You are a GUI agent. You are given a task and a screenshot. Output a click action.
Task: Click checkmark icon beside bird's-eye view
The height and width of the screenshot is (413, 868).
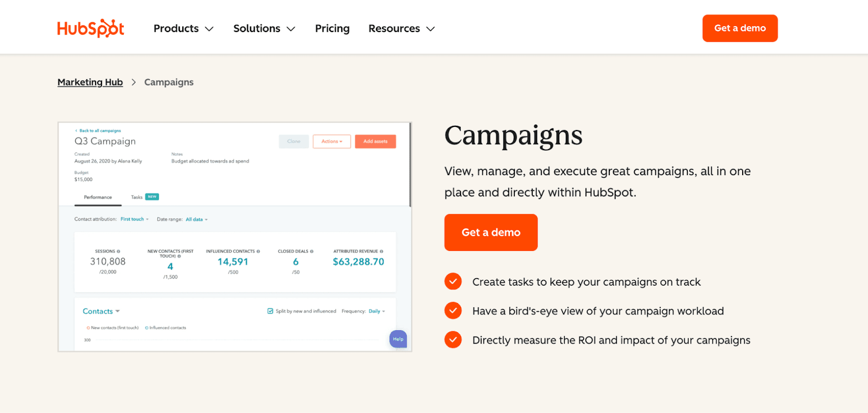click(453, 311)
